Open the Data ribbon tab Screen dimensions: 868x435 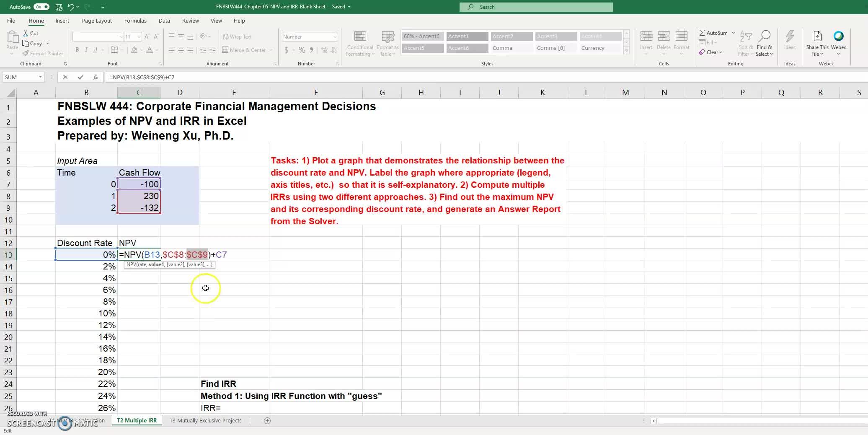164,21
